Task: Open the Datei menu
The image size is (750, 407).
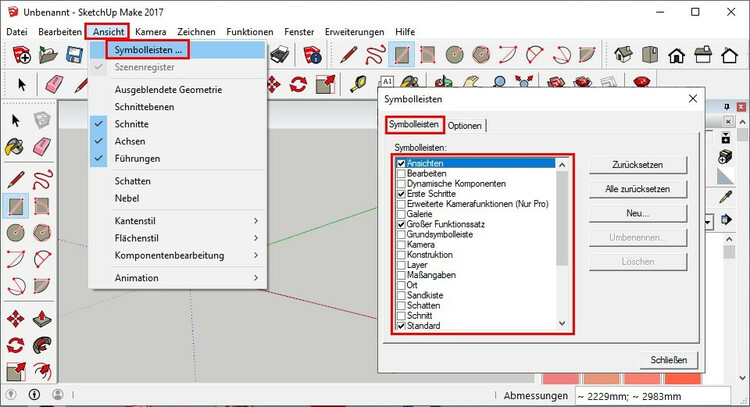Action: 17,32
